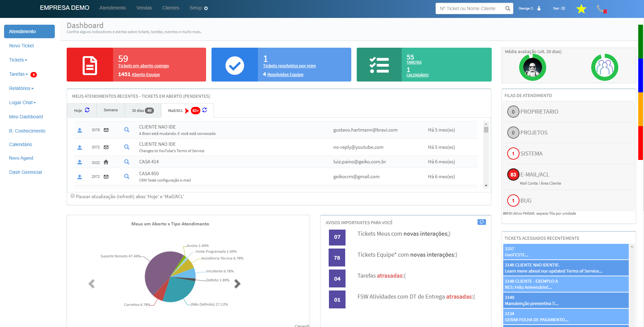This screenshot has height=327, width=644.
Task: Open the CALENDÁRIO link in green card
Action: coord(417,75)
